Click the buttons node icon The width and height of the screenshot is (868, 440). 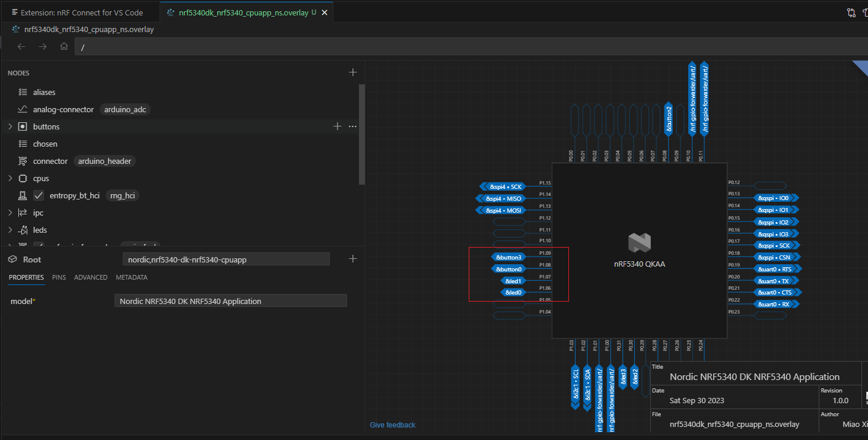click(23, 127)
